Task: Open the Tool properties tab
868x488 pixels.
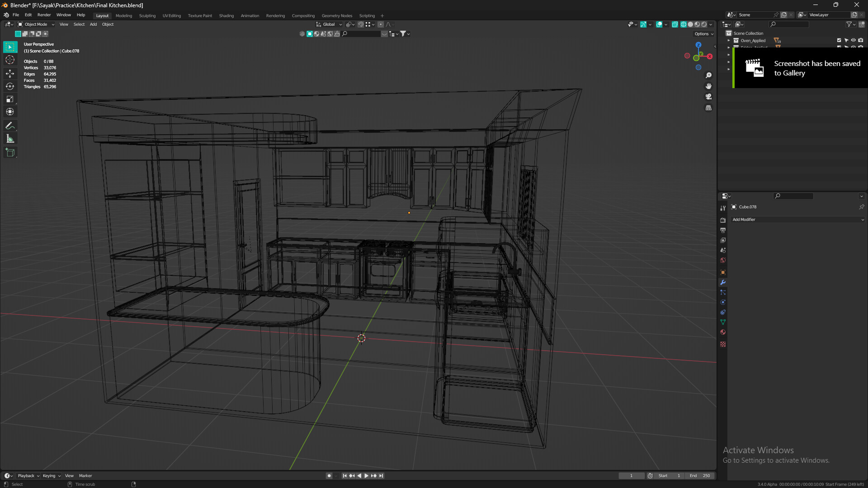Action: pyautogui.click(x=723, y=208)
